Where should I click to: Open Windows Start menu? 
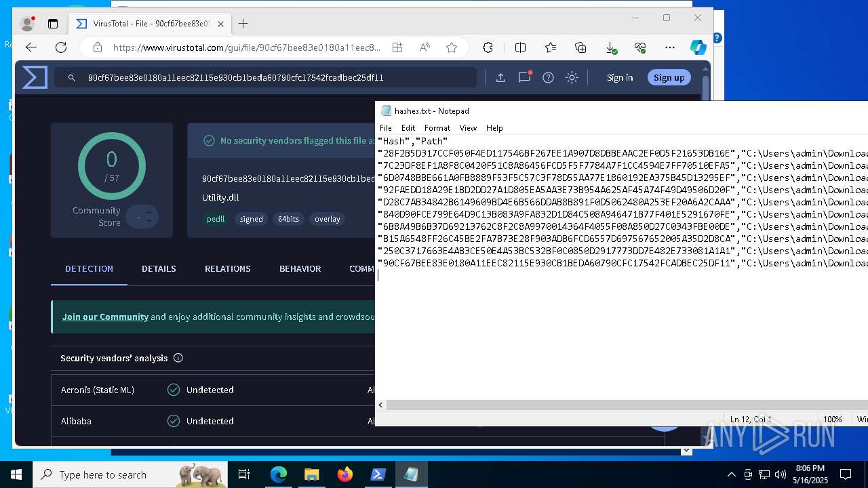tap(16, 474)
